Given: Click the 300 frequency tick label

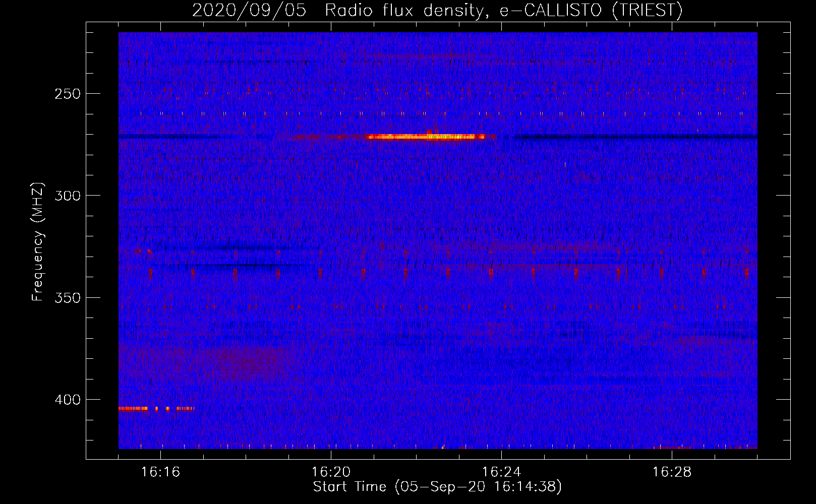Looking at the screenshot, I should pyautogui.click(x=68, y=196).
